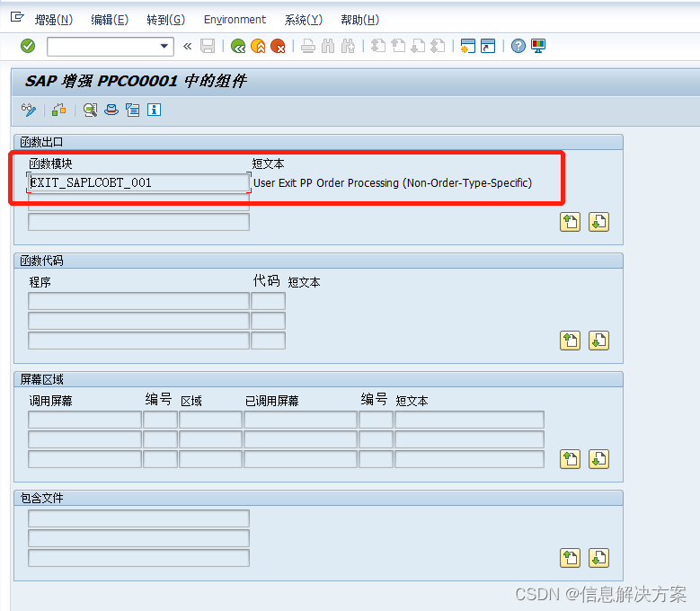Page down in the 包含文件 section
Viewport: 700px width, 611px height.
click(598, 558)
